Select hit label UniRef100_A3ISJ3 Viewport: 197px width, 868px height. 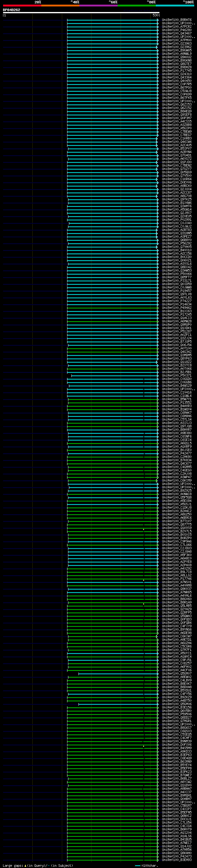click(177, 423)
